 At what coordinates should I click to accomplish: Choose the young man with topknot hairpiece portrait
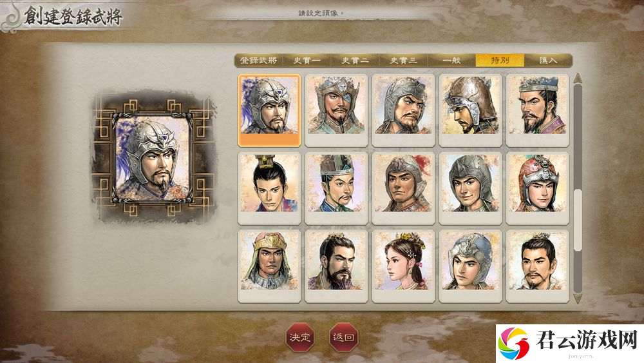[269, 188]
